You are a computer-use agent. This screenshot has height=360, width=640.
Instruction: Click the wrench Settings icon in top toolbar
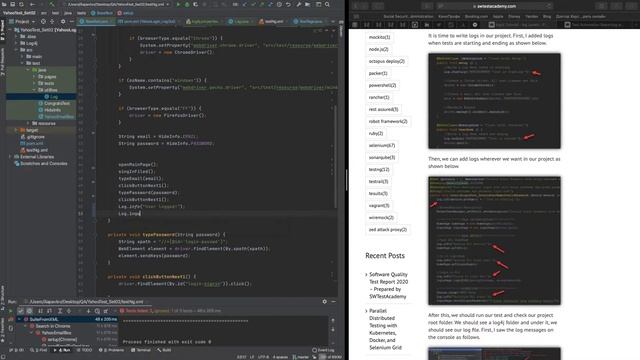(298, 4)
